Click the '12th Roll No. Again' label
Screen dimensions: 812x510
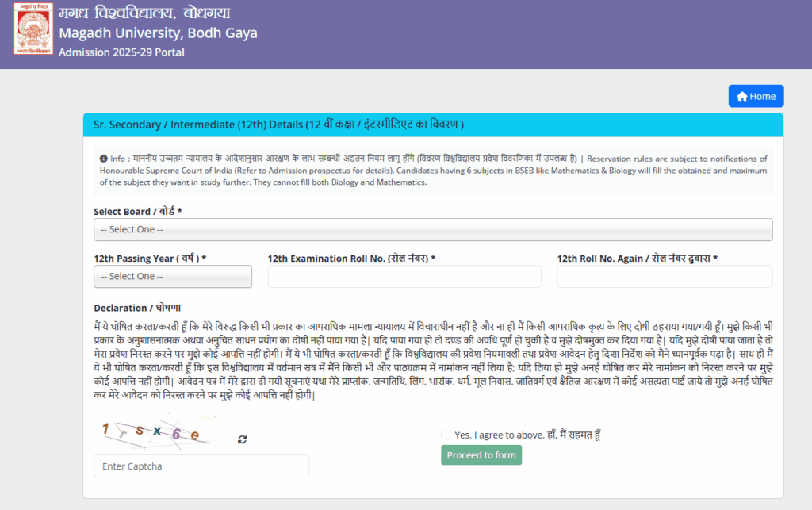[x=638, y=259]
